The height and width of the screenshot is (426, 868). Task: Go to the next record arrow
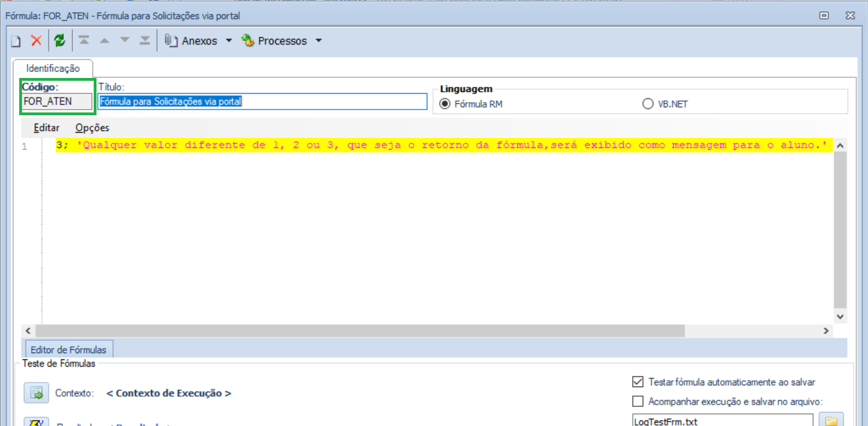click(125, 40)
